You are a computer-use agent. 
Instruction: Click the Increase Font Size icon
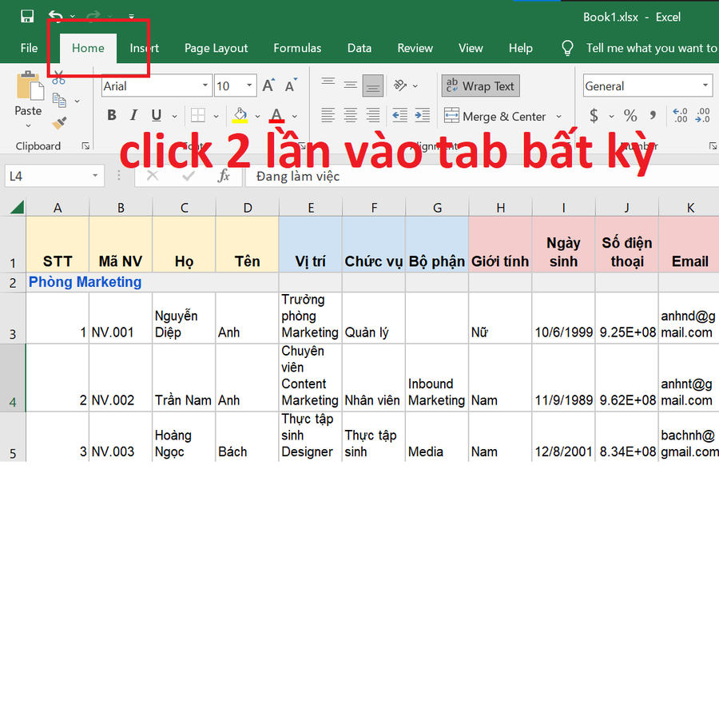(x=268, y=86)
